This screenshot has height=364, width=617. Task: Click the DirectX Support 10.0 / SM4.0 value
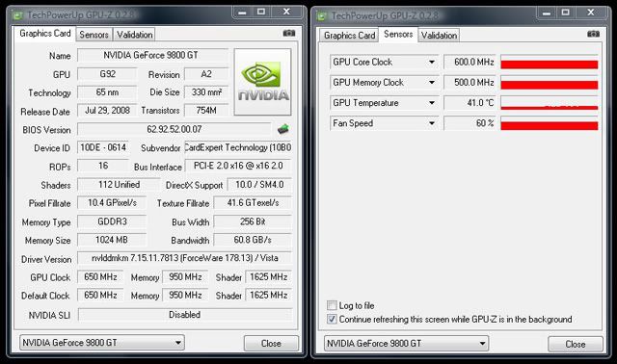pyautogui.click(x=259, y=184)
